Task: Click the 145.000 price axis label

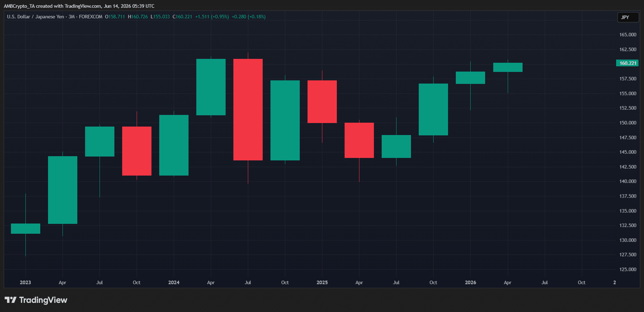Action: pos(628,152)
